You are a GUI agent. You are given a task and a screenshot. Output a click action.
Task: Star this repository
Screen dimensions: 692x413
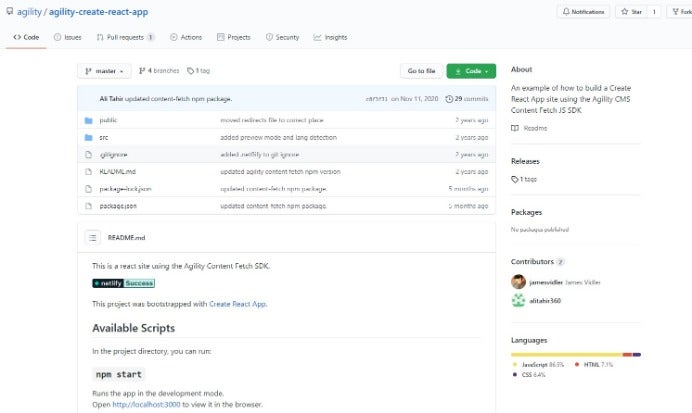pos(631,11)
